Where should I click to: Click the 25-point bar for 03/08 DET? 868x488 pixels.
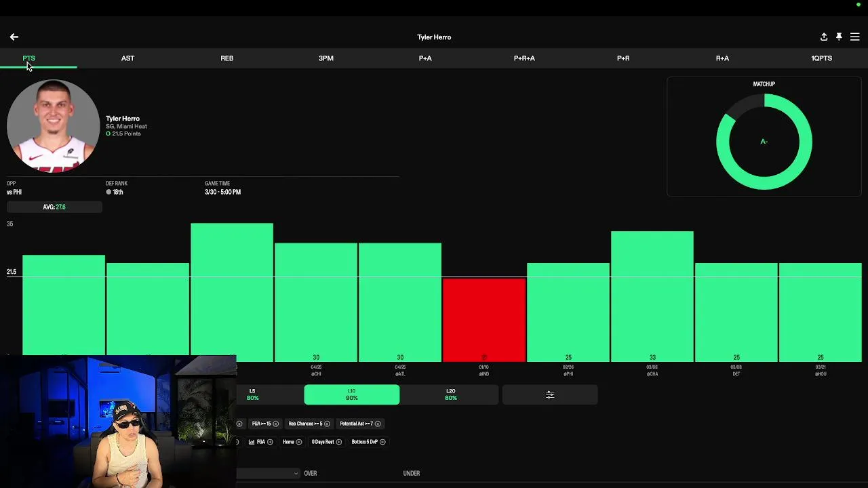point(736,312)
